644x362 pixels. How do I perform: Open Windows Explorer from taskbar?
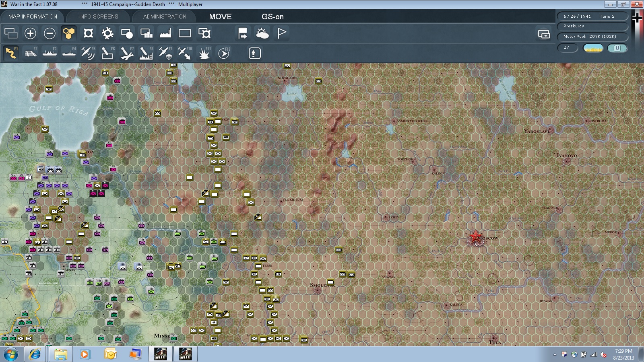tap(60, 354)
